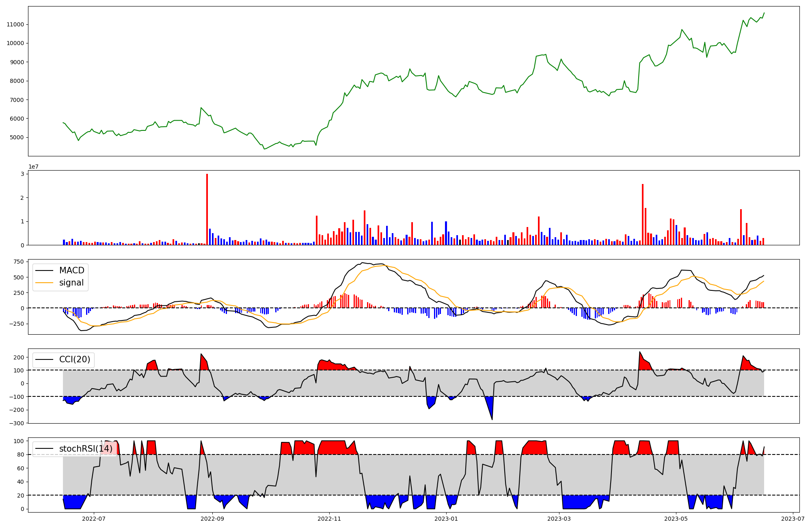Click the 20 tick on stochRSI axis
Image resolution: width=812 pixels, height=528 pixels.
coord(21,496)
